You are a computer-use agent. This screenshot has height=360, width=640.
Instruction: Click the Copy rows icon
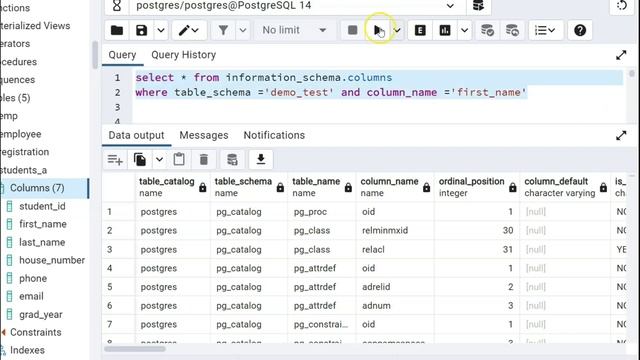(x=140, y=160)
